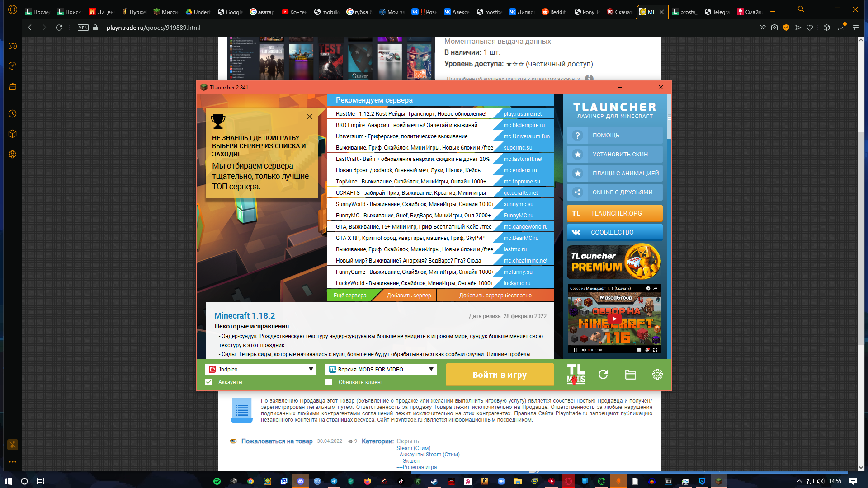Click info icon beside access level details
This screenshot has height=488, width=868.
[589, 79]
